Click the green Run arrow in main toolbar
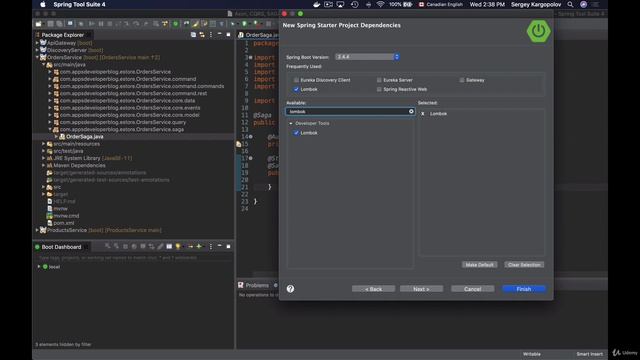Screen dimensions: 640x360 click(x=244, y=24)
